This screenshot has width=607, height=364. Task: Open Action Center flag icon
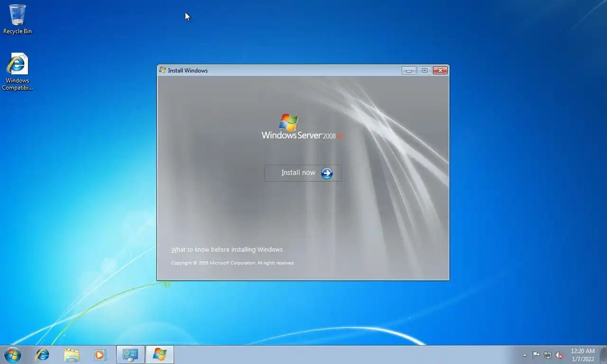(x=536, y=355)
